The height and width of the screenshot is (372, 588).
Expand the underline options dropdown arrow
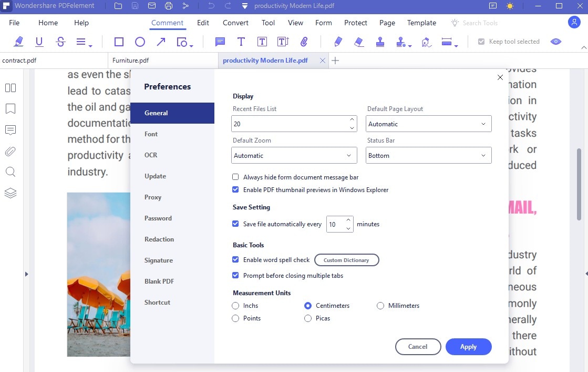[x=90, y=45]
